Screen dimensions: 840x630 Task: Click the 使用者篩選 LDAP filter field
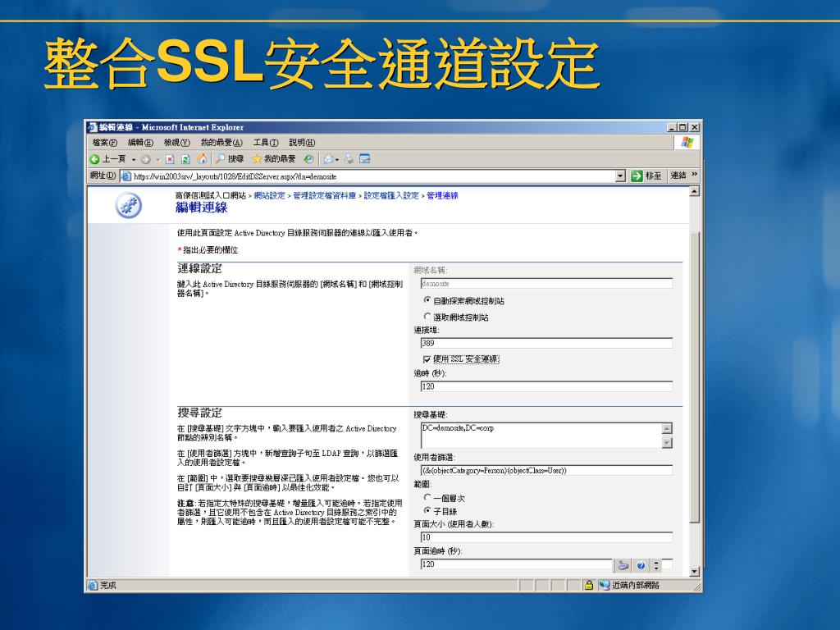click(546, 470)
